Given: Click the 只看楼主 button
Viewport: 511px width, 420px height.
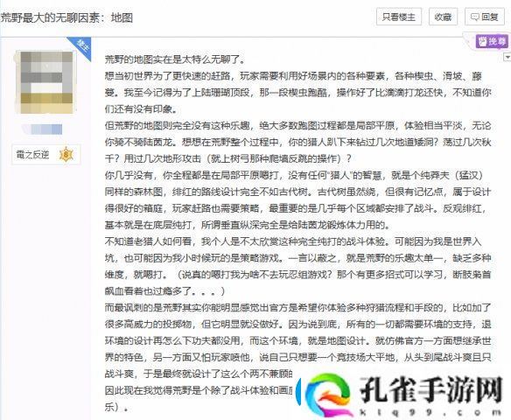Looking at the screenshot, I should 399,17.
